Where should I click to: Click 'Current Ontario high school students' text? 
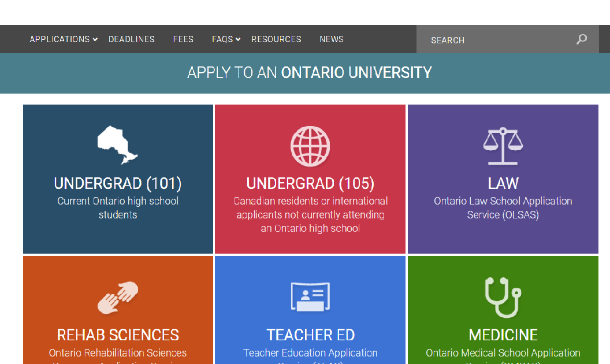coord(118,208)
